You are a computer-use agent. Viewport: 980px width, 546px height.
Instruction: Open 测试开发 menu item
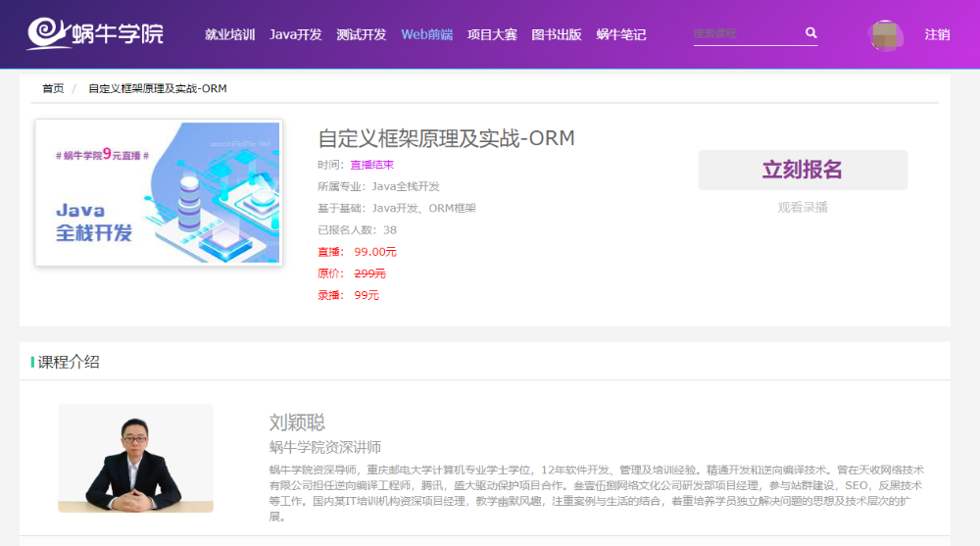coord(362,34)
